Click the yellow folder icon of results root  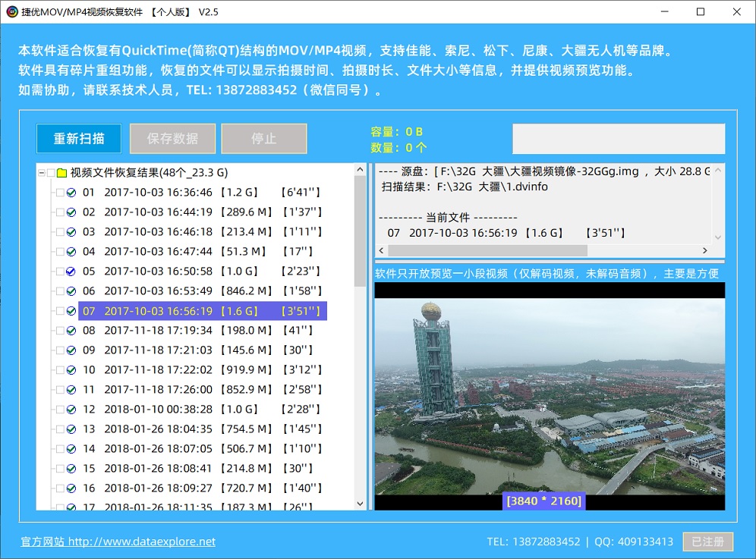(x=61, y=172)
